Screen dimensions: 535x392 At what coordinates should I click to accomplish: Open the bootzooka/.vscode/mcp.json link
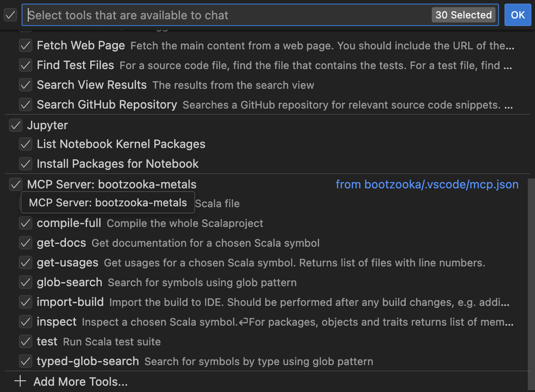(427, 184)
